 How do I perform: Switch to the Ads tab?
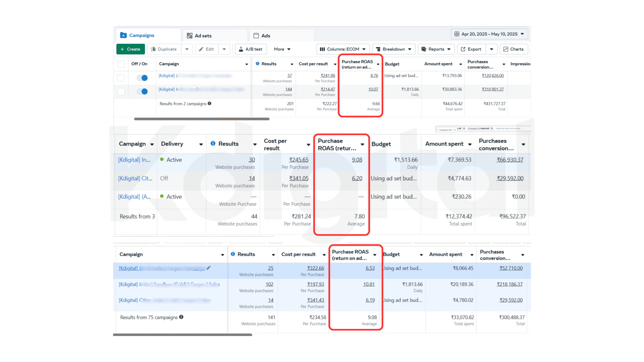coord(262,36)
